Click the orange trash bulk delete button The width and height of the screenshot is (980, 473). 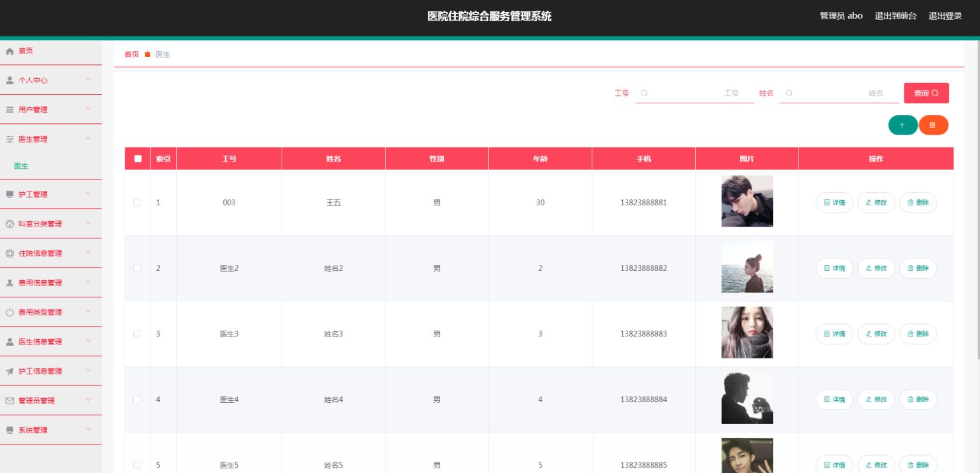pos(933,125)
